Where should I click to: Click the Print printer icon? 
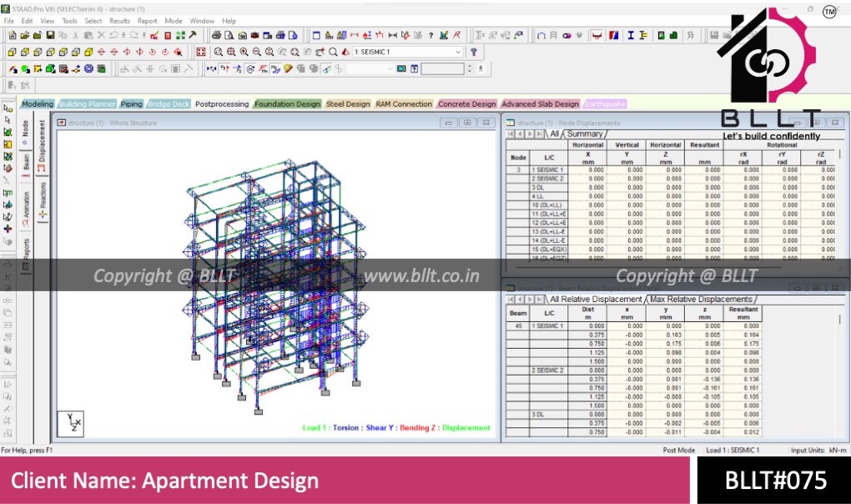click(x=217, y=35)
